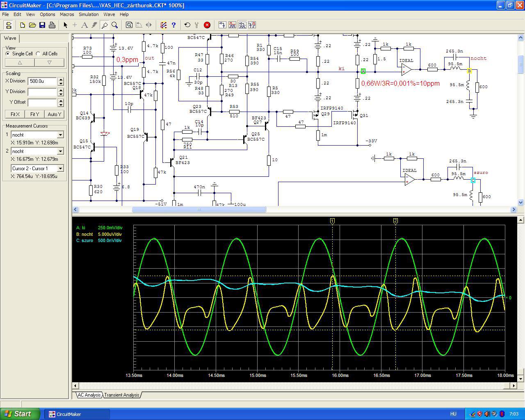
Task: Click the Print icon in toolbar
Action: 52,25
